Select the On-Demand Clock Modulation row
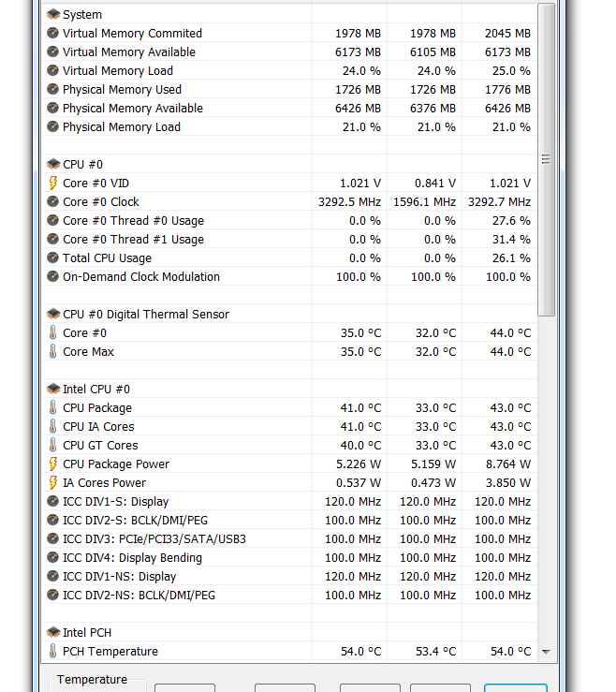This screenshot has width=616, height=692. (x=289, y=277)
